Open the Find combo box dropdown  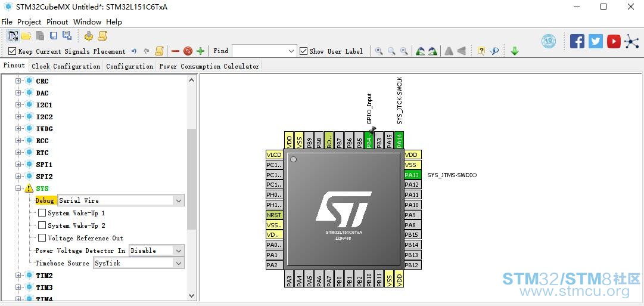[x=291, y=51]
